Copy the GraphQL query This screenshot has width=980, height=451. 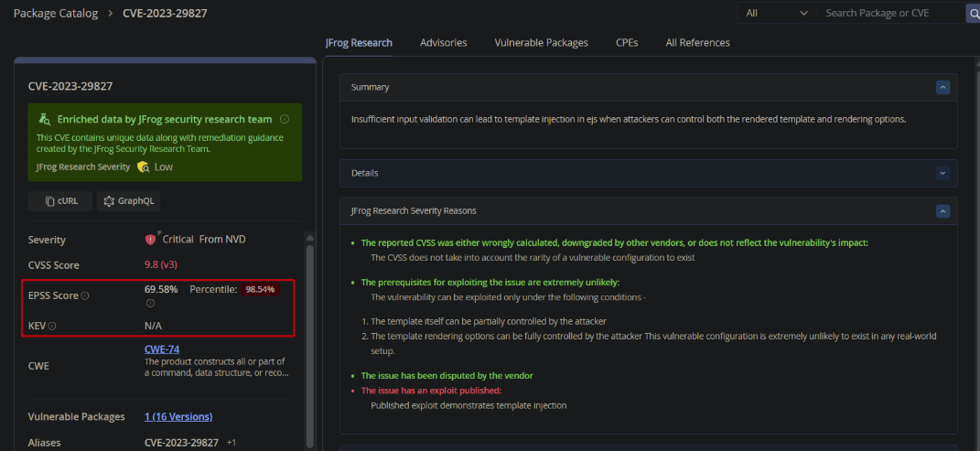[x=128, y=201]
